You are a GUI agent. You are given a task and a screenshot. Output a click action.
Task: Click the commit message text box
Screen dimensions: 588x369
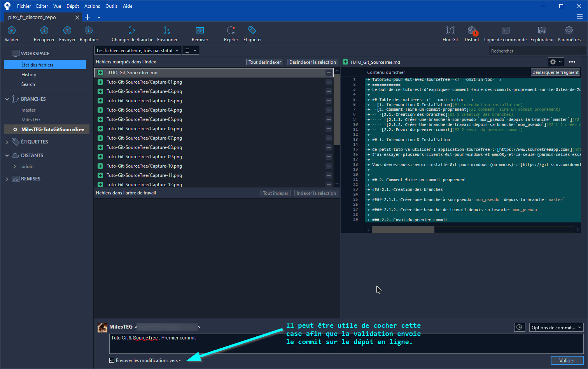(x=346, y=344)
